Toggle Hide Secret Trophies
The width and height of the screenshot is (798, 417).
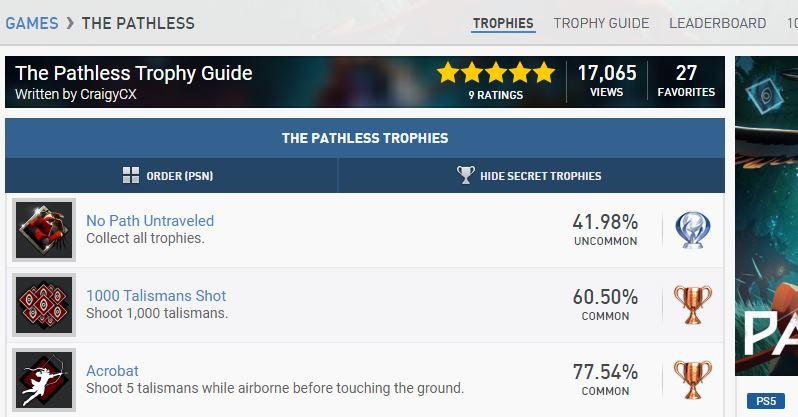click(540, 176)
